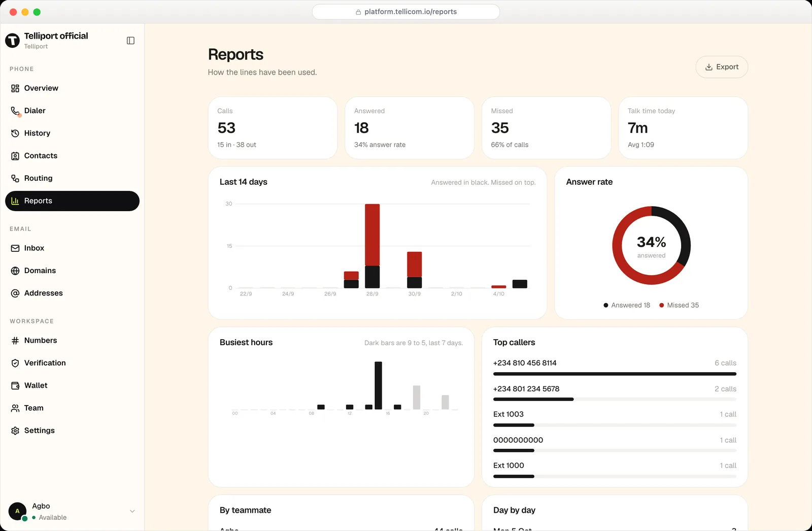812x531 pixels.
Task: Click the +234 810 456 8114 progress bar
Action: [615, 374]
